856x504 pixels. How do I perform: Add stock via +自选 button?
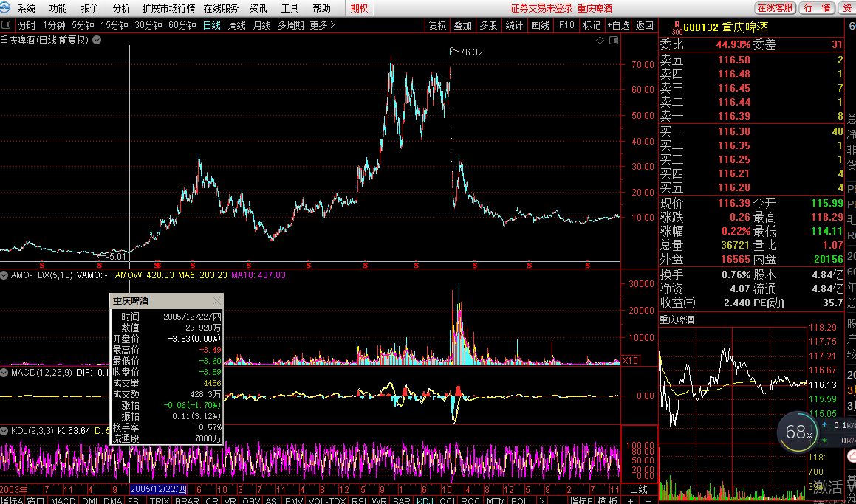pyautogui.click(x=618, y=25)
